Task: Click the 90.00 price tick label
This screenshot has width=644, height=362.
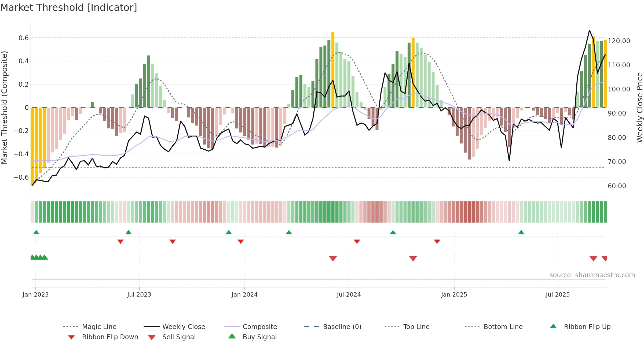Action: [617, 113]
